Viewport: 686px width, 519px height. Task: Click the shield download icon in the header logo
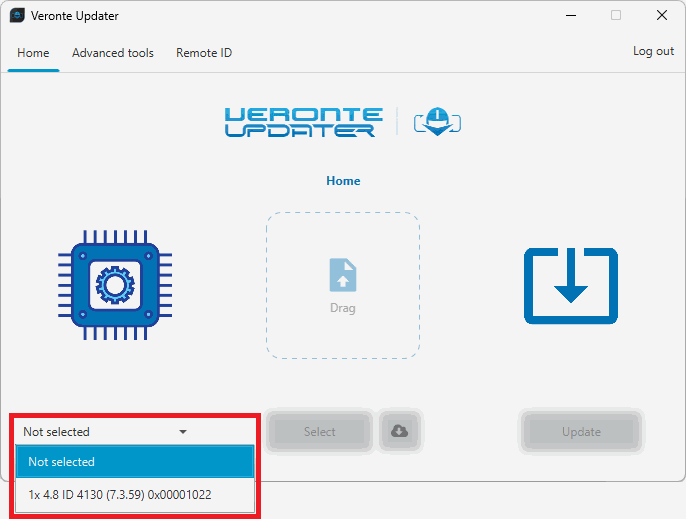437,123
